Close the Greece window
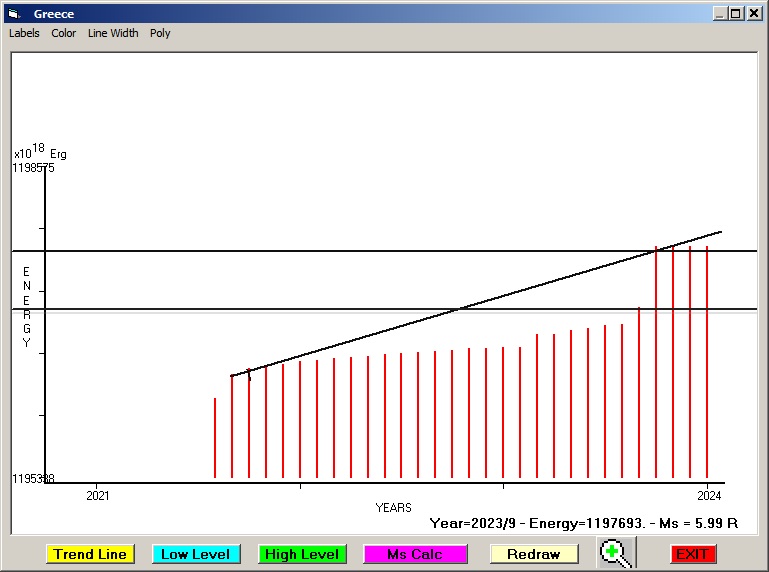The width and height of the screenshot is (769, 572). point(755,14)
